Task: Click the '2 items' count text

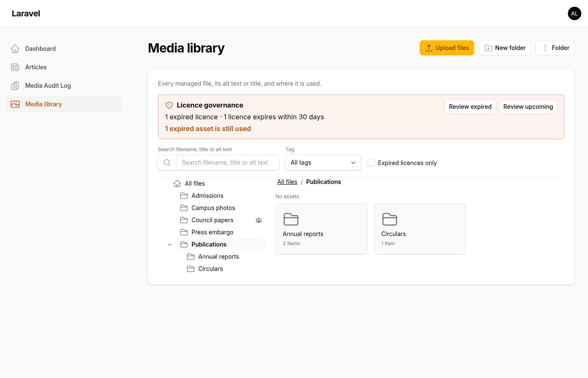Action: click(x=291, y=244)
